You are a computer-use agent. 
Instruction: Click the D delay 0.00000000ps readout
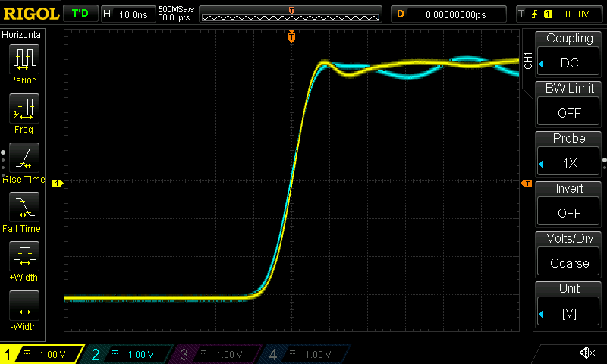448,14
